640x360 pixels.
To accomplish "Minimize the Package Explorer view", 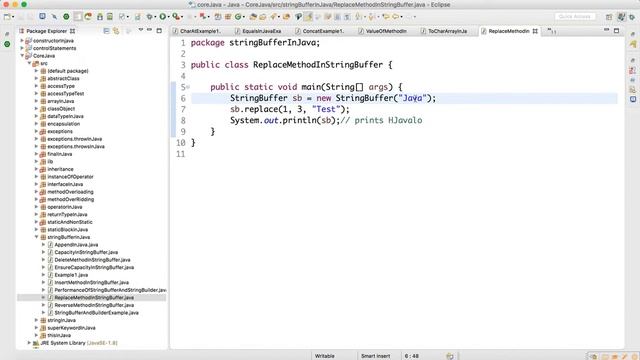I will point(150,30).
